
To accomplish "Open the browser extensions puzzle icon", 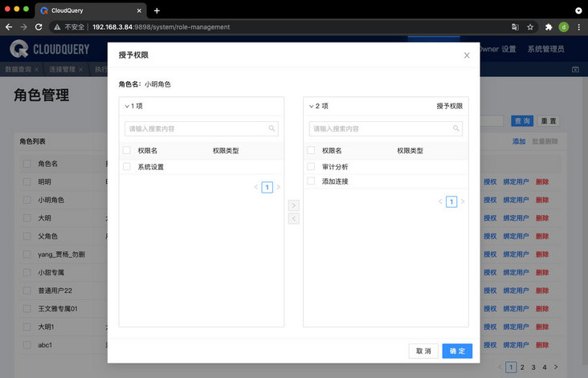I will pyautogui.click(x=549, y=27).
